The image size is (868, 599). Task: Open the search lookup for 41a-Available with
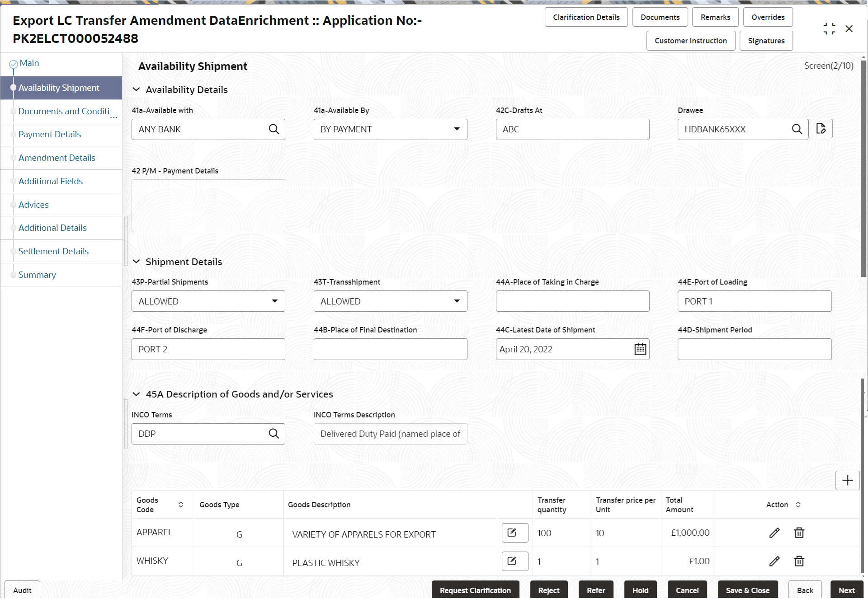pos(274,129)
